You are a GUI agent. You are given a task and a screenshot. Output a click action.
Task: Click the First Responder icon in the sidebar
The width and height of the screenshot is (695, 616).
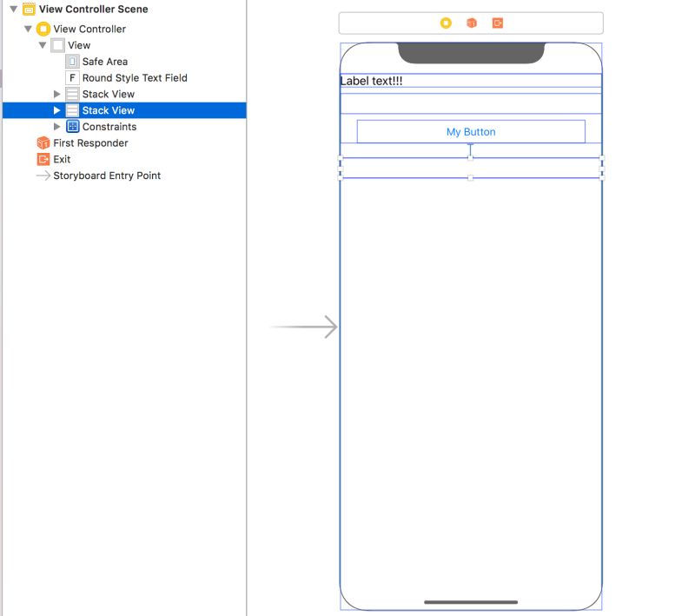pyautogui.click(x=43, y=142)
